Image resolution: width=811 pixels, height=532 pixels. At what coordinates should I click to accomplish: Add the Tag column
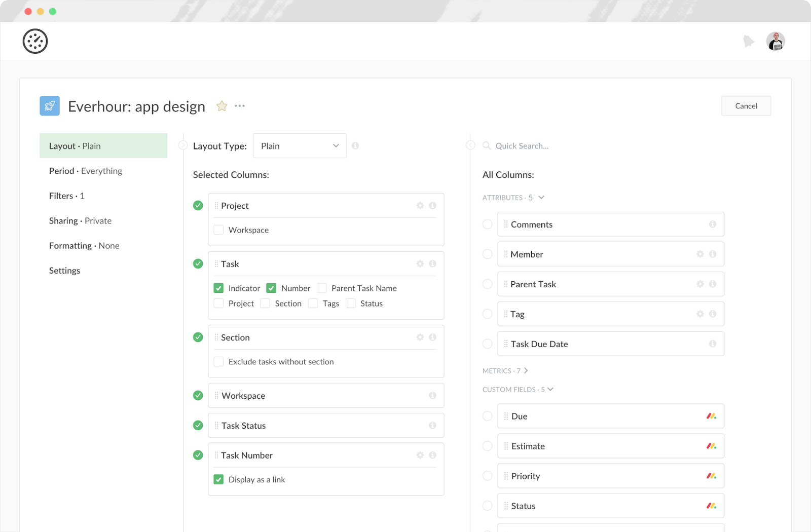click(x=487, y=314)
